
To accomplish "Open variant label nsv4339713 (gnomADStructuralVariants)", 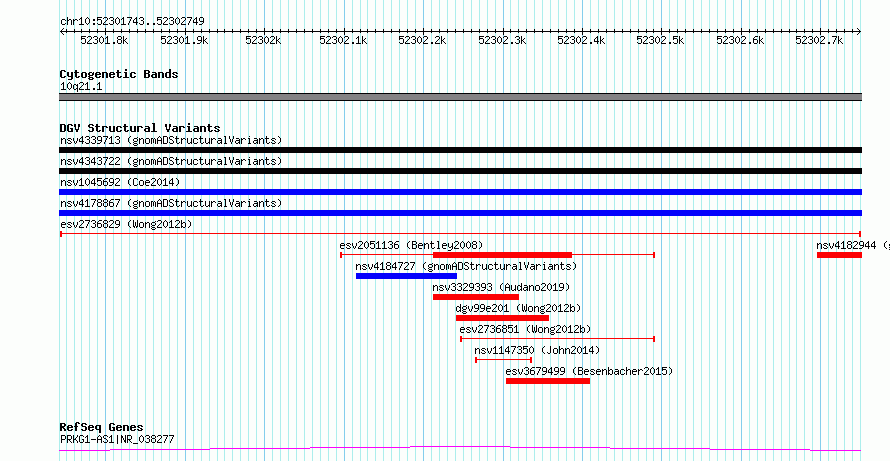I will coord(171,140).
